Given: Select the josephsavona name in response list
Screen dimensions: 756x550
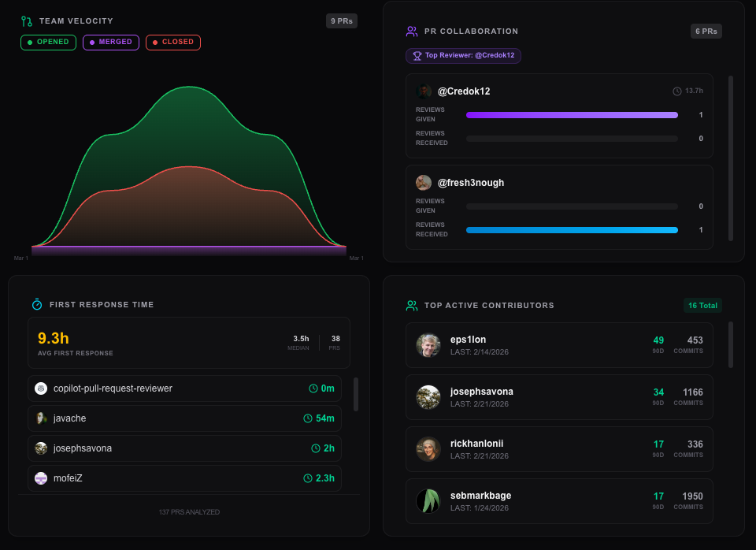Looking at the screenshot, I should coord(83,448).
